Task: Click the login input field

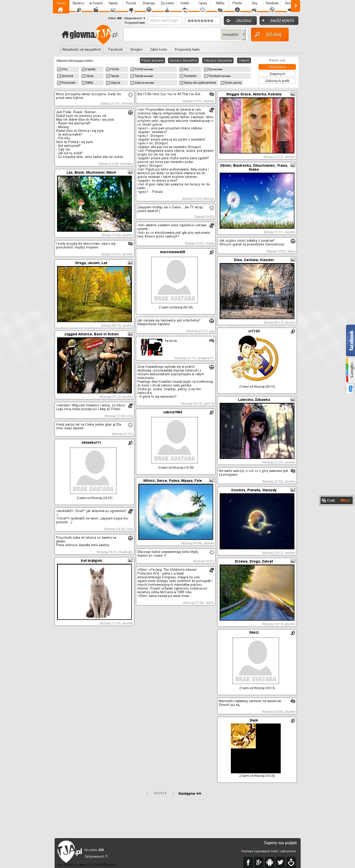Action: 165,21
